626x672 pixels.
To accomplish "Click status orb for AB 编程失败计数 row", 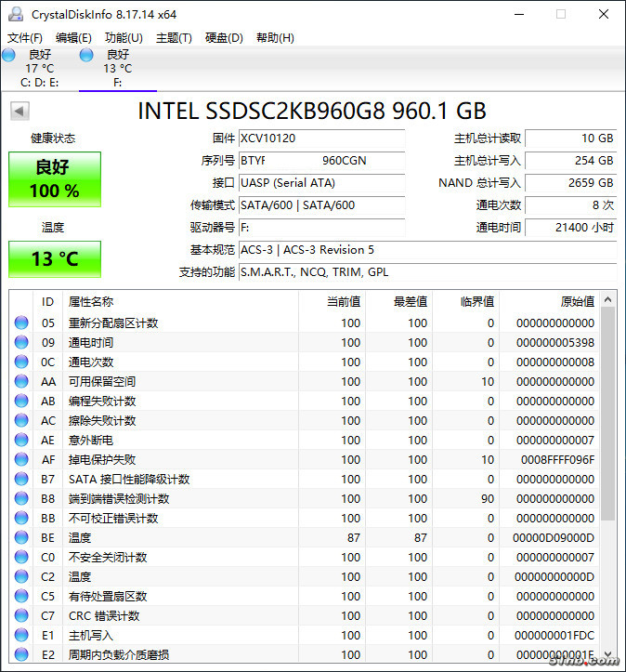I will point(21,401).
